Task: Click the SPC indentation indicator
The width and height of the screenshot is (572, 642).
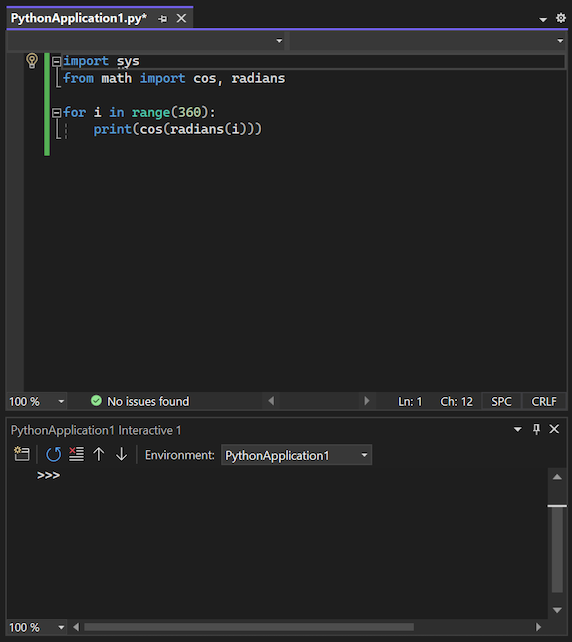Action: (501, 402)
